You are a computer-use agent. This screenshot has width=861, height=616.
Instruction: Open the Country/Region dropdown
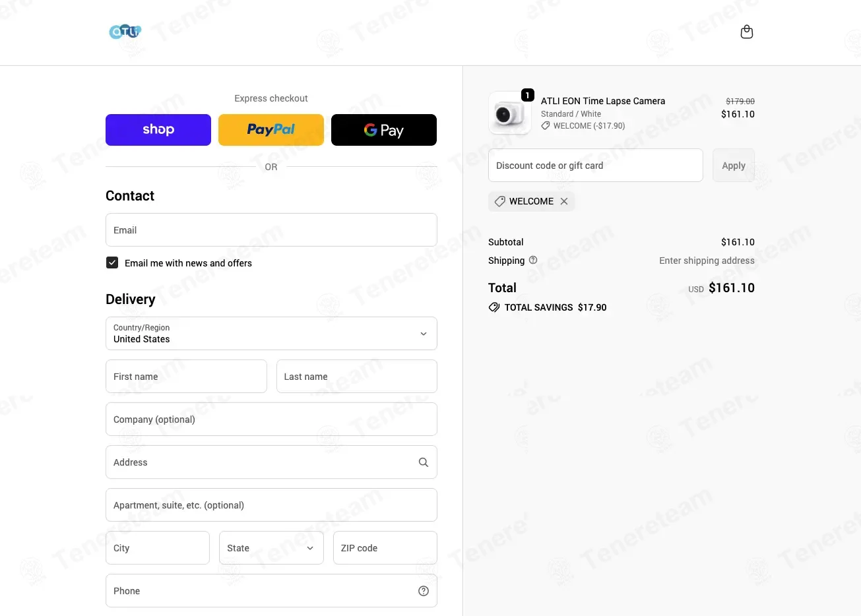point(271,334)
